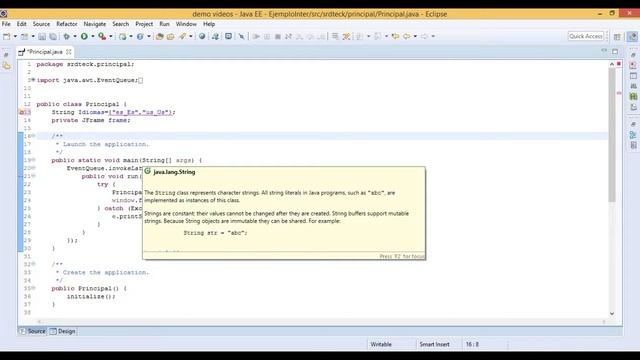640x360 pixels.
Task: Open the Forward navigation history dropdown
Action: pos(433,36)
